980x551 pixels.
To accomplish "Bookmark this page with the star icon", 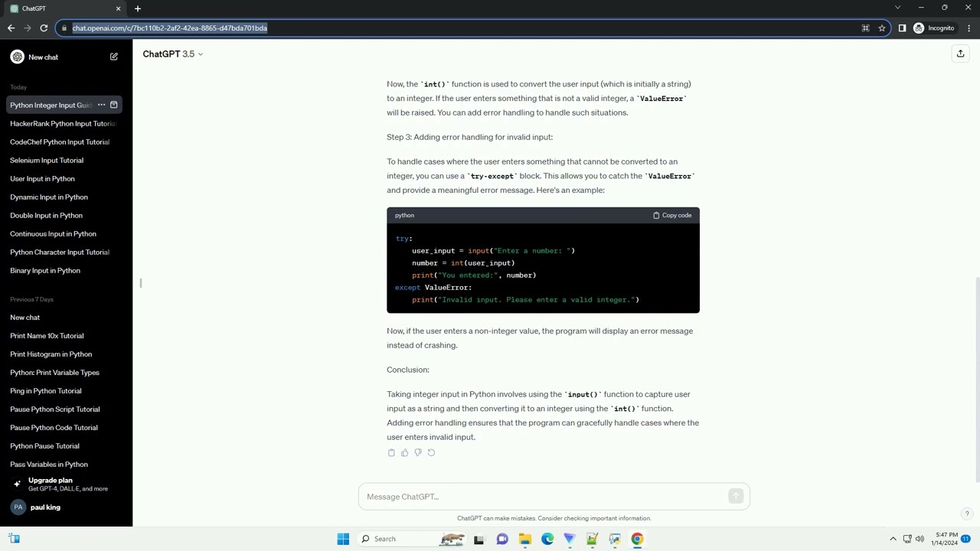I will coord(882,28).
